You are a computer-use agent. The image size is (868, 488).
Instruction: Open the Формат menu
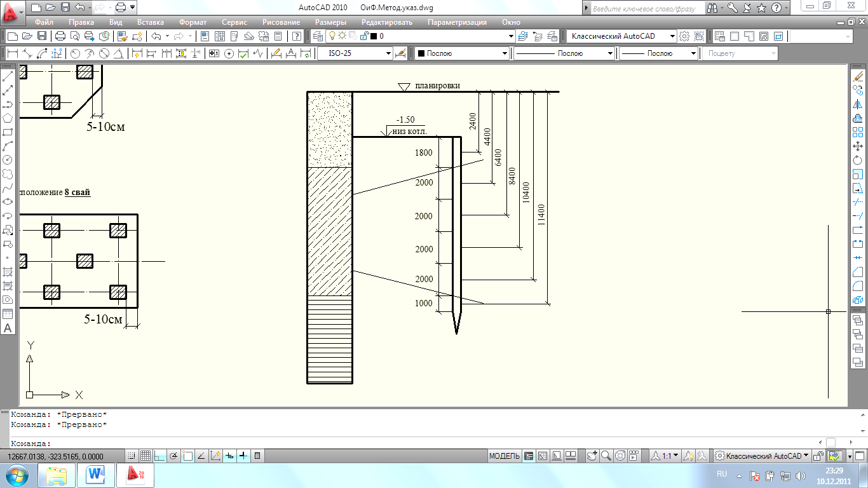[193, 22]
